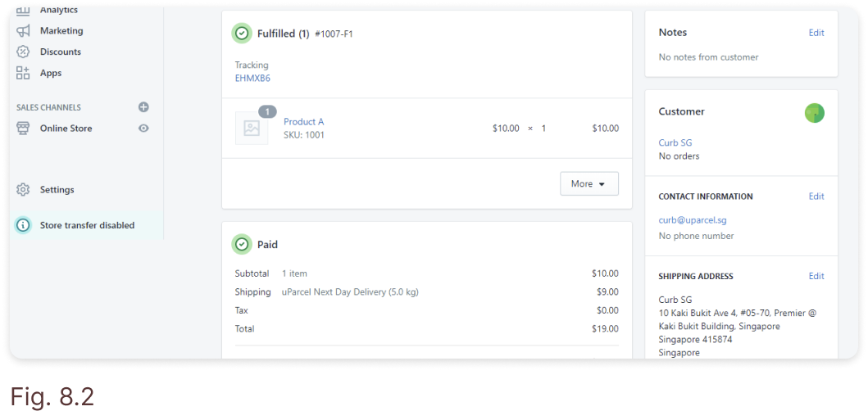
Task: Open the Product A link
Action: pos(303,122)
